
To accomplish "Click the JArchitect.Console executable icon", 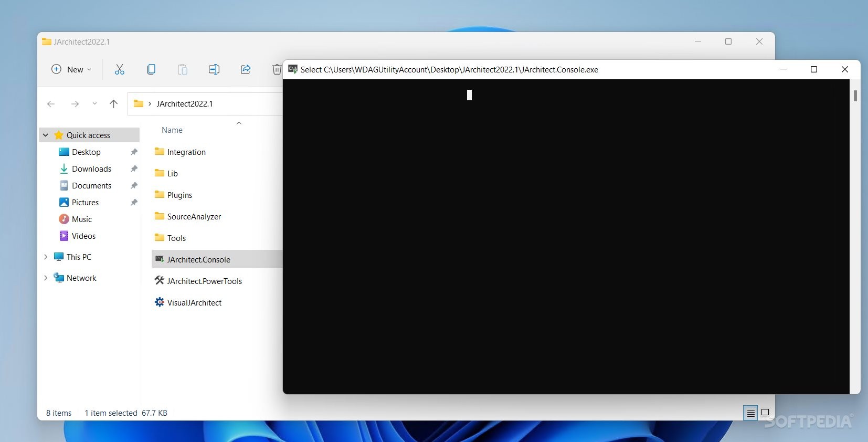I will [x=160, y=259].
